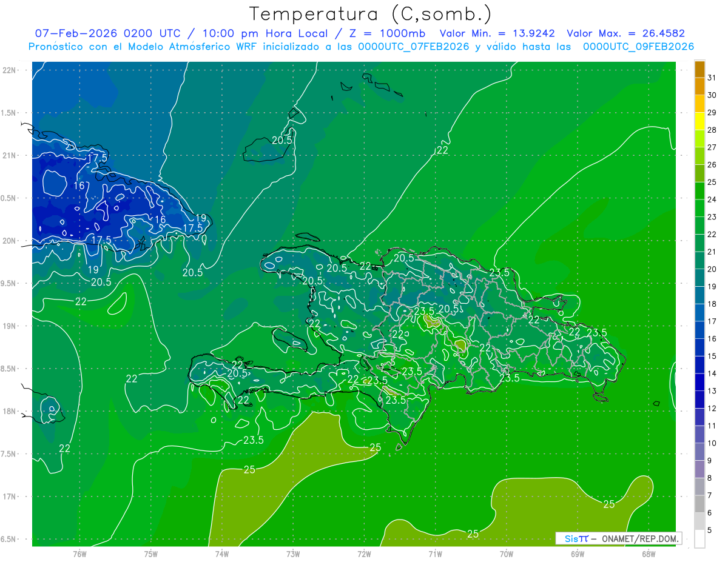Click the 17N latitude axis label

click(x=9, y=497)
